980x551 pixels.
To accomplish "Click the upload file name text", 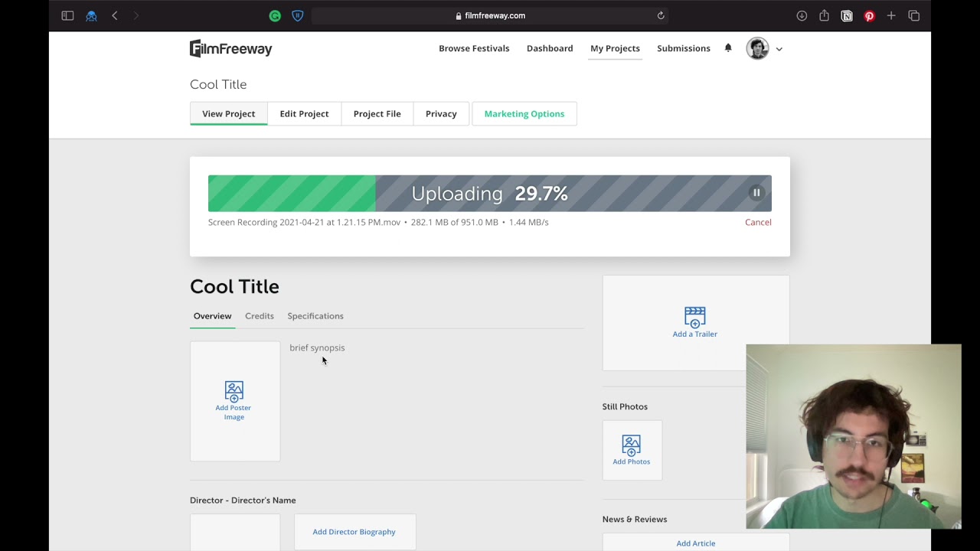I will tap(304, 222).
